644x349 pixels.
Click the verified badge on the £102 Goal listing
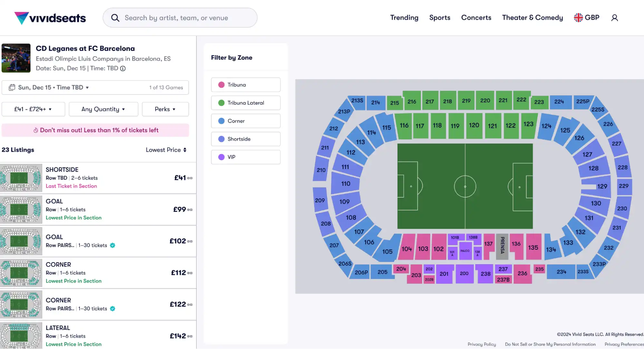(x=112, y=245)
